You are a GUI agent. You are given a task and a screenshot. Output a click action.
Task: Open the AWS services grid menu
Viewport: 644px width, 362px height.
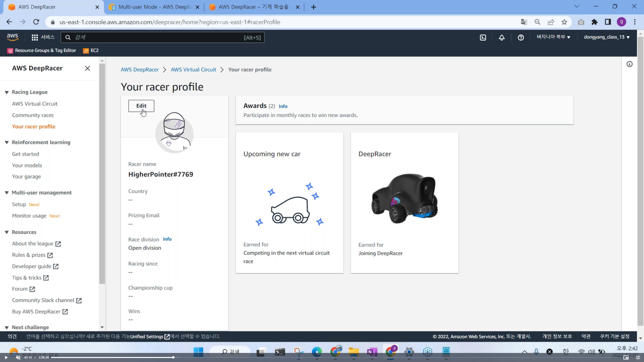point(35,37)
